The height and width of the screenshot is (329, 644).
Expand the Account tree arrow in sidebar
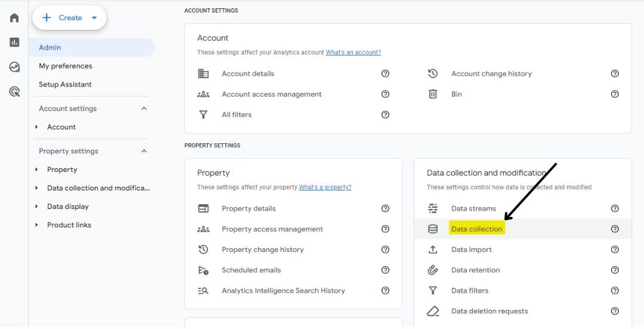(x=36, y=127)
